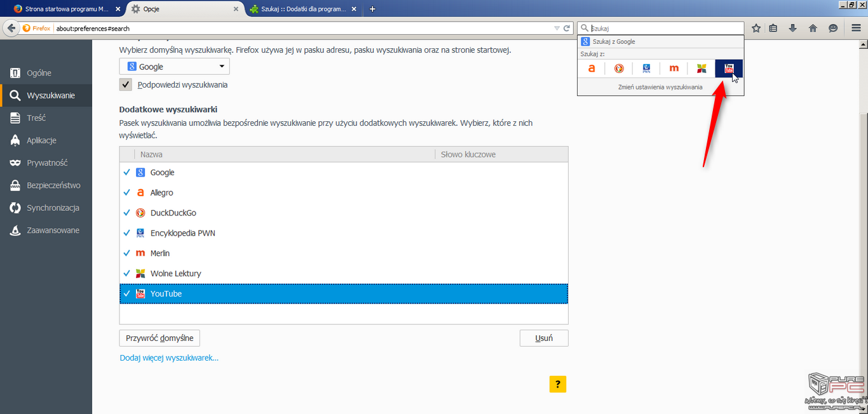The height and width of the screenshot is (414, 868).
Task: Select the Allegro row name in engine list
Action: coord(162,192)
